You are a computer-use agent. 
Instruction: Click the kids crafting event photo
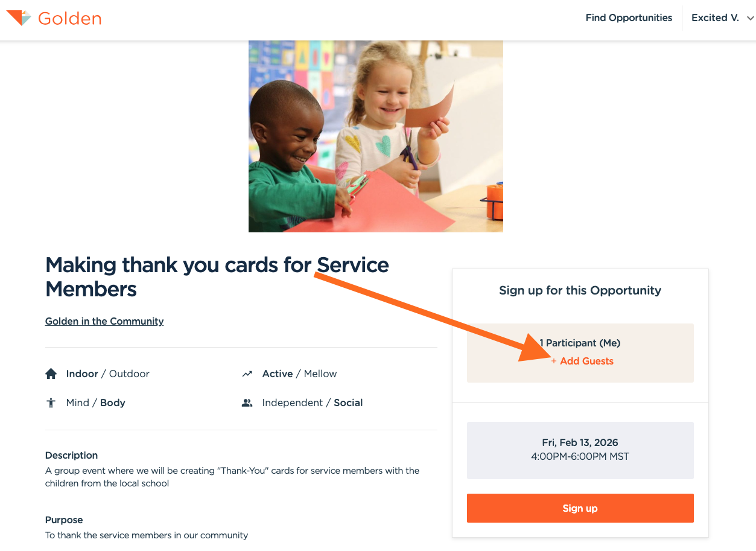click(x=375, y=136)
